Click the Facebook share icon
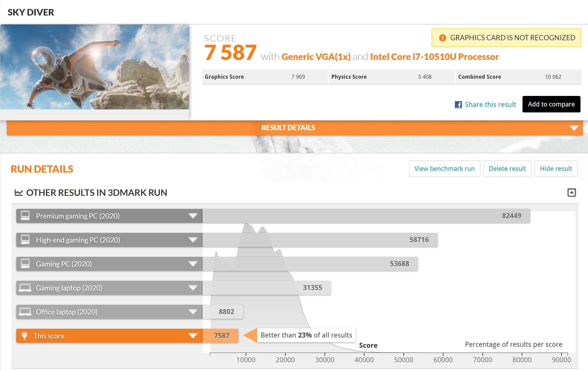Screen dimensions: 588x371 coord(458,104)
